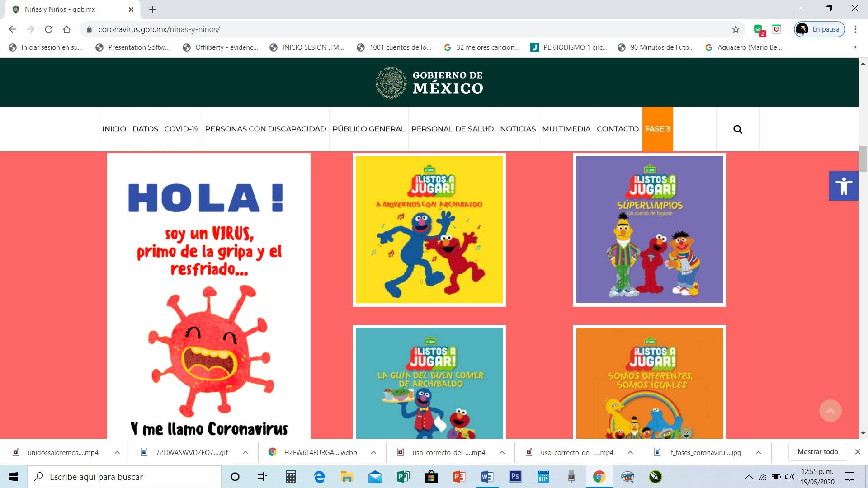Click the back-to-top arrow button
Screen dimensions: 868x488
[x=830, y=411]
